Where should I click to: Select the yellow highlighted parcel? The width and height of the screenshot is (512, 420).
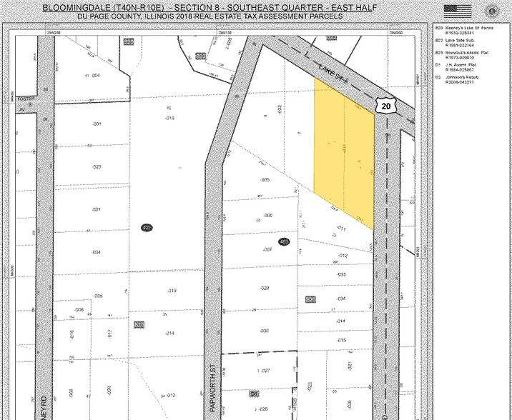tap(345, 154)
